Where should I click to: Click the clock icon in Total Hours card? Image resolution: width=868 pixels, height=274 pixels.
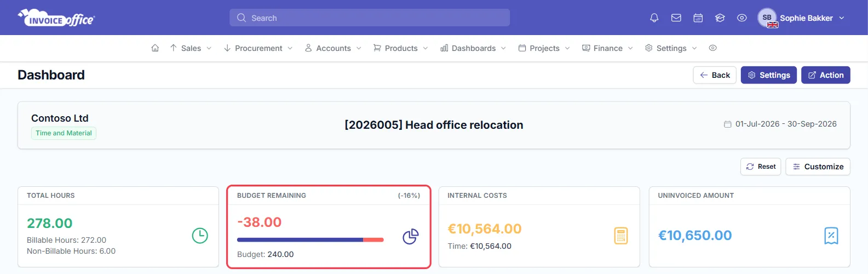coord(200,236)
